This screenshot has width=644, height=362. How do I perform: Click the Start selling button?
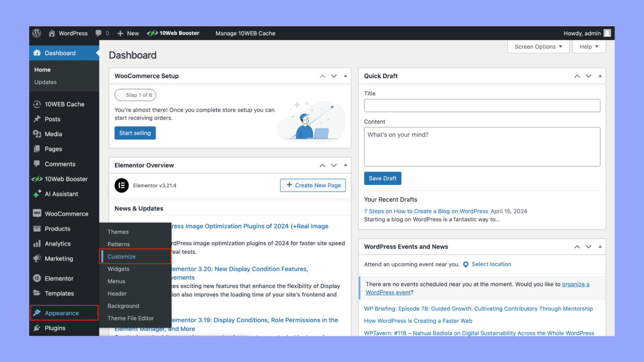click(x=135, y=133)
